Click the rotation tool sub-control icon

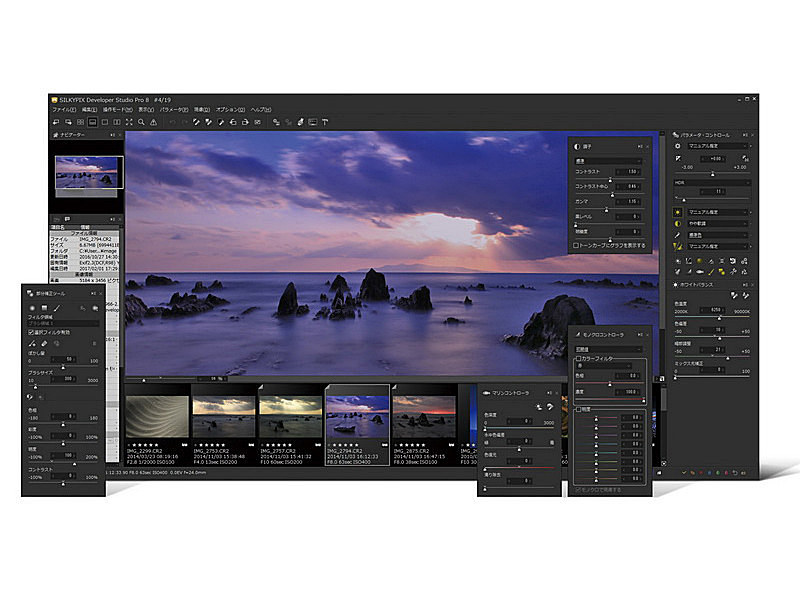coord(733,261)
